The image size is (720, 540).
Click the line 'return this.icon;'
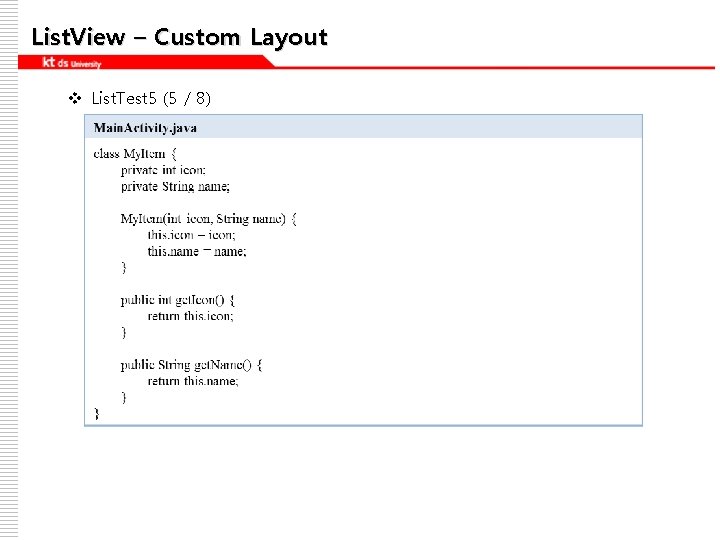click(x=191, y=316)
